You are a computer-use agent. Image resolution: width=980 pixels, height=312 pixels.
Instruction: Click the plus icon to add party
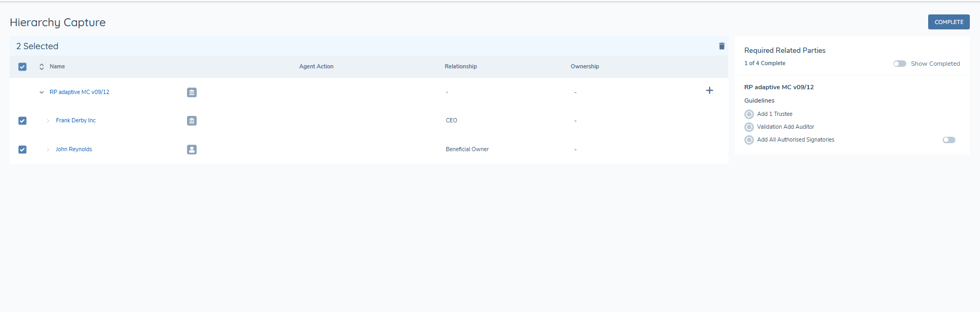pos(709,91)
